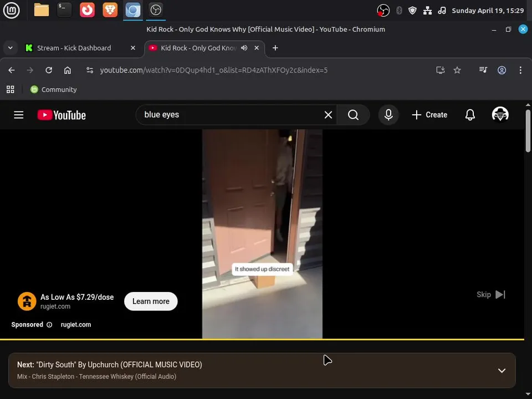Screen dimensions: 532x399
Task: Close the Kick Dashboard tab
Action: (133, 48)
